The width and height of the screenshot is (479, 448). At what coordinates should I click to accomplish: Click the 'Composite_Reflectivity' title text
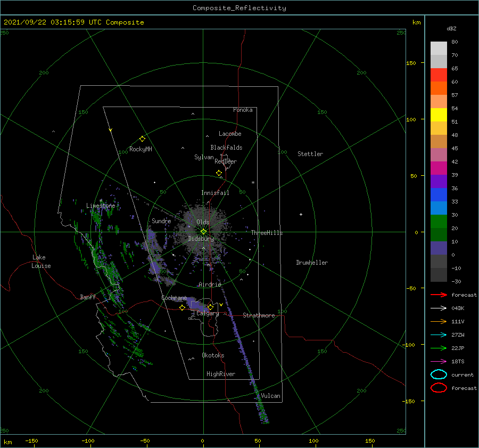click(x=239, y=8)
